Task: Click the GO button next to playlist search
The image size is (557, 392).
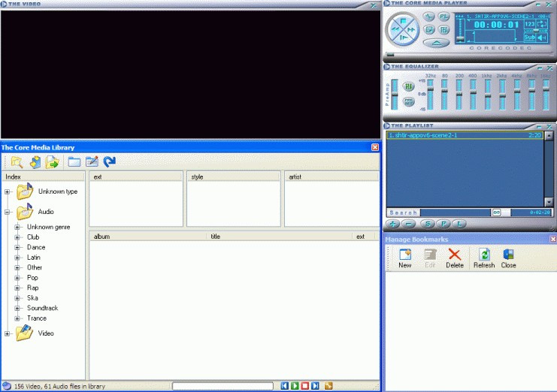Action: click(x=496, y=213)
